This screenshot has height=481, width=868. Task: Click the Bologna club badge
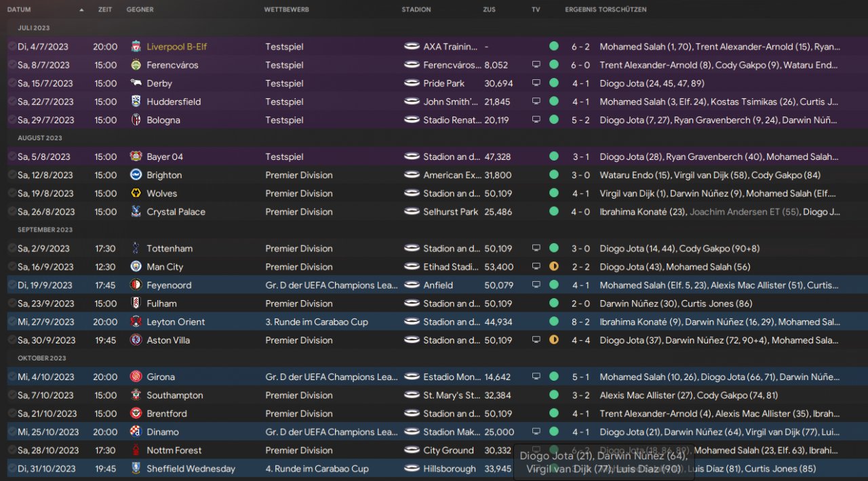click(x=136, y=120)
